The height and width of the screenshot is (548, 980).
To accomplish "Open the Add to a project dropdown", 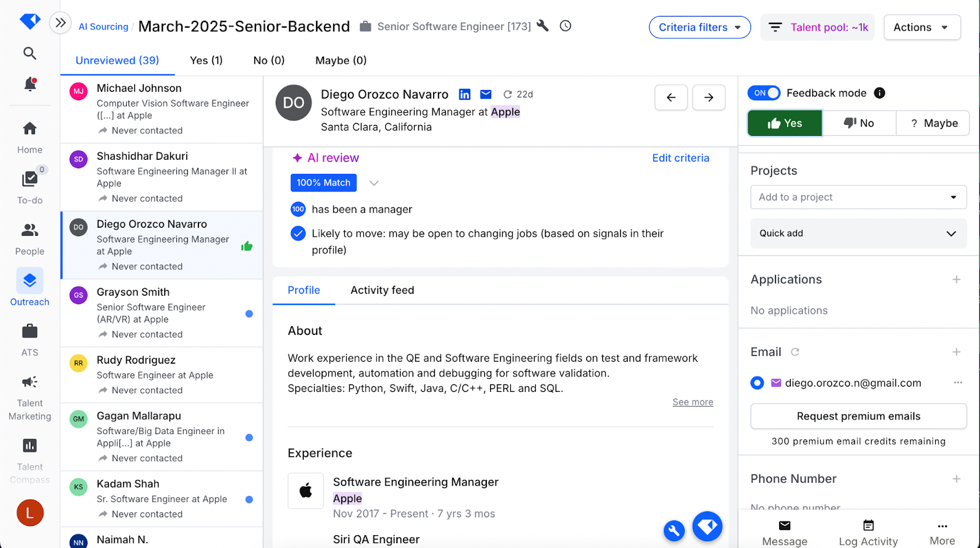I will point(858,197).
